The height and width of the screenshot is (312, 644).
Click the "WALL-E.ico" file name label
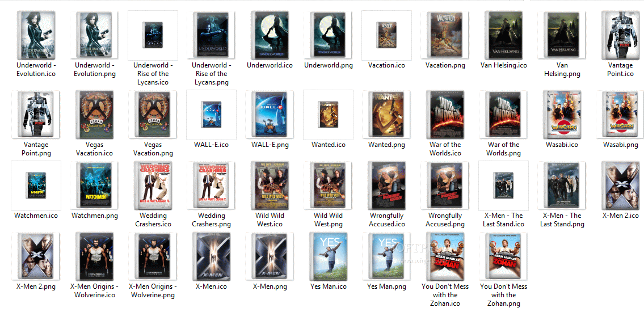click(x=211, y=145)
